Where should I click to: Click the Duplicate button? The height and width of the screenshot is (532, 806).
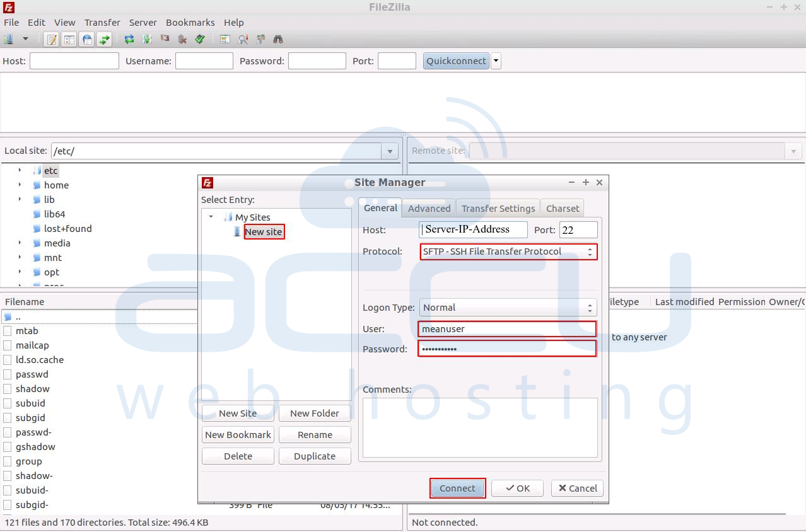[x=315, y=456]
